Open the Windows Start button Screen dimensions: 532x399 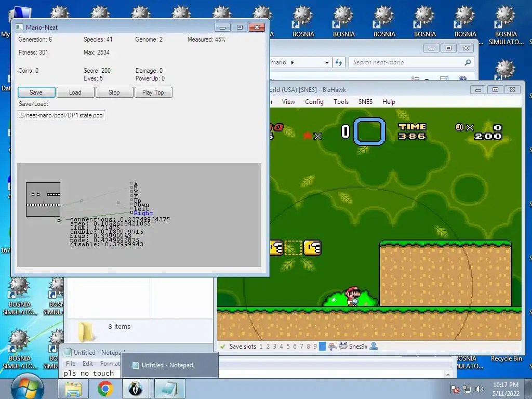click(x=27, y=388)
